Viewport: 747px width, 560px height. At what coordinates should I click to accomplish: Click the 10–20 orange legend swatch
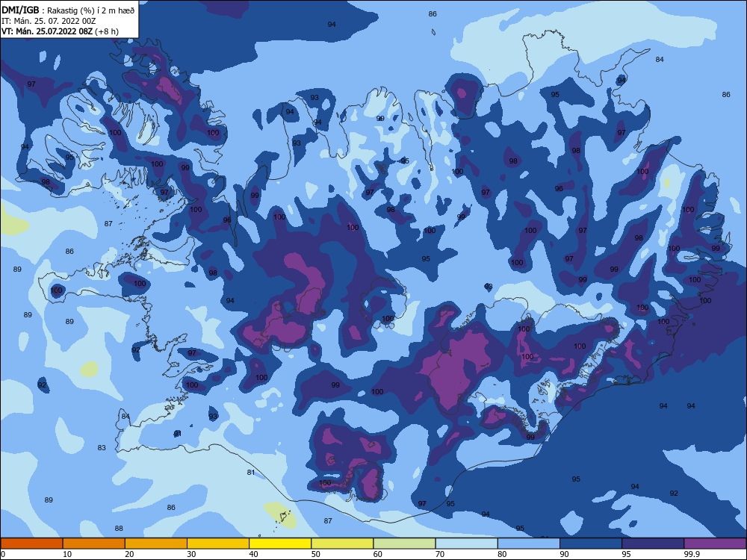[94, 544]
